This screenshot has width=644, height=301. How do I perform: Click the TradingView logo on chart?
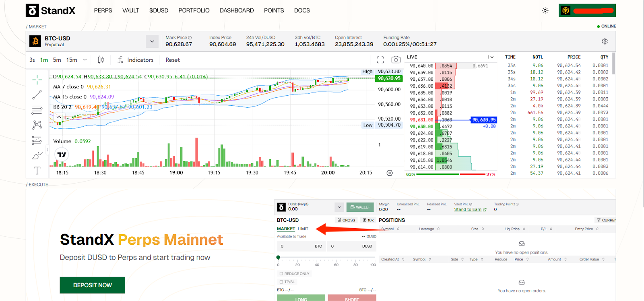pos(62,154)
